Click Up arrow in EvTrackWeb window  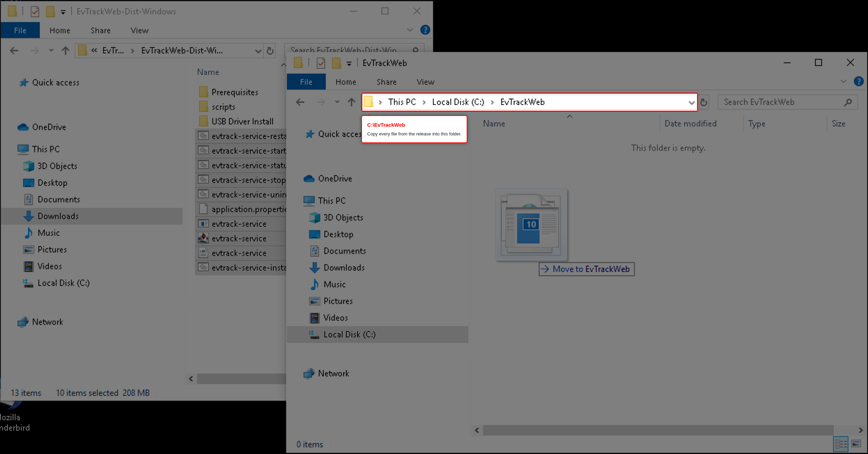point(352,102)
